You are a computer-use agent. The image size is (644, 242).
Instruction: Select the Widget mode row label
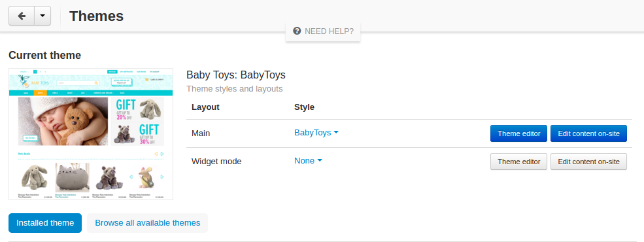216,161
